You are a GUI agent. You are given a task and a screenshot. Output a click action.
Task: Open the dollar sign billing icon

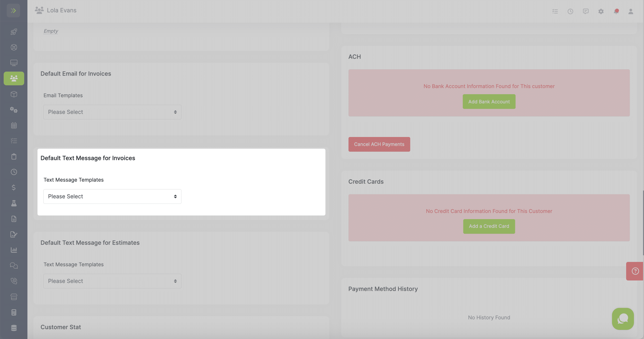point(14,187)
